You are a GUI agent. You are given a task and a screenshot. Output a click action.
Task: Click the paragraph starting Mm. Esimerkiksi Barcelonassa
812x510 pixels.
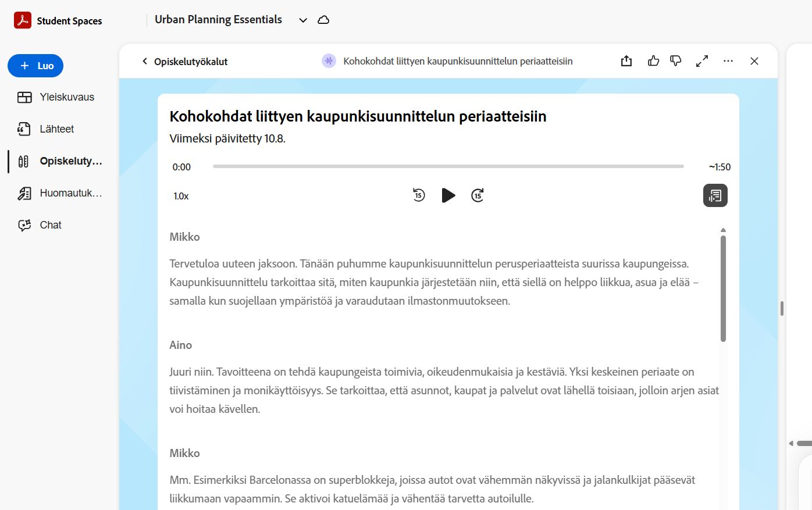pyautogui.click(x=432, y=490)
